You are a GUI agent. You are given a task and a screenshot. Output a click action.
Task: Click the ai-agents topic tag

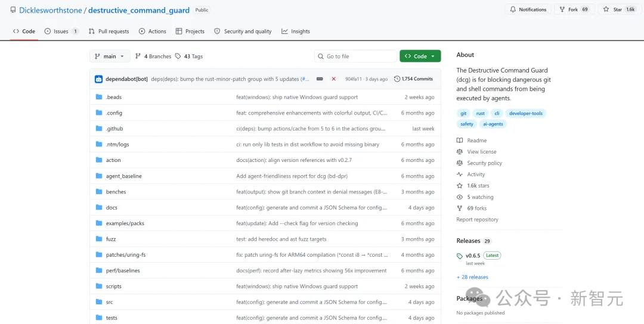coord(493,124)
